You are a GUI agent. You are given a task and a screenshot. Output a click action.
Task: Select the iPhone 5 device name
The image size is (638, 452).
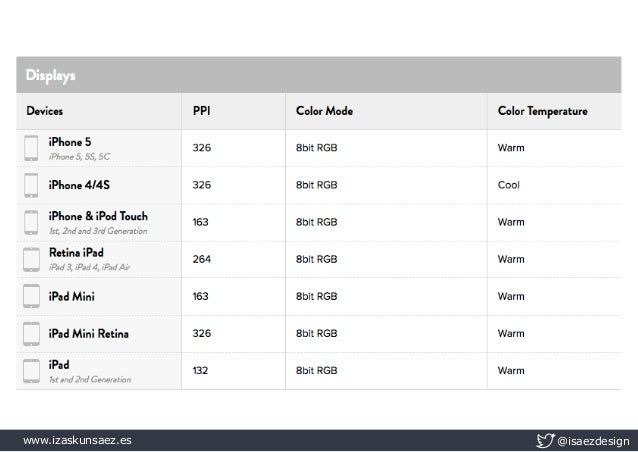pos(70,142)
